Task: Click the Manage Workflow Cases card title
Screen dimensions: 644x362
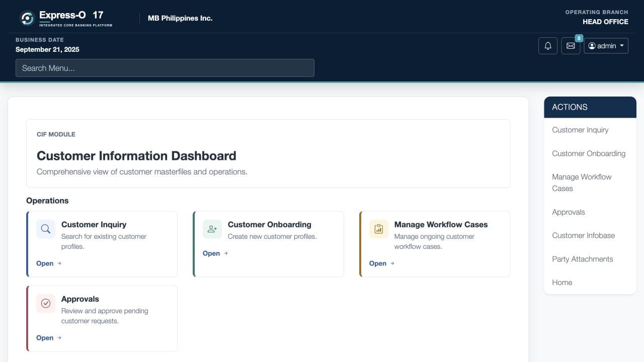Action: (441, 225)
